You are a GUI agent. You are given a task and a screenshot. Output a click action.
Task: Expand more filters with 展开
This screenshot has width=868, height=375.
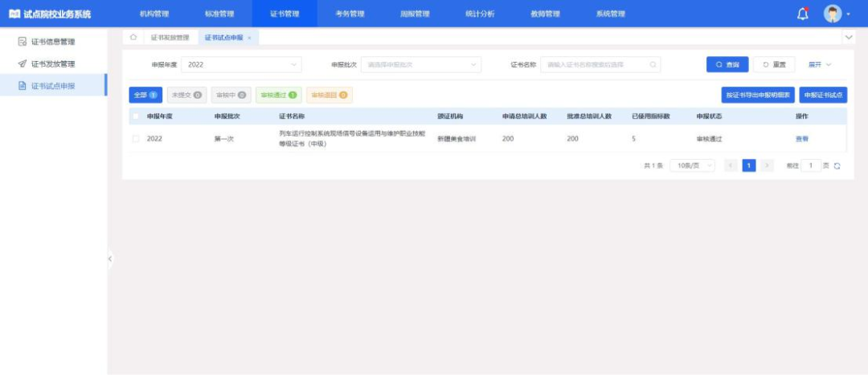(819, 65)
